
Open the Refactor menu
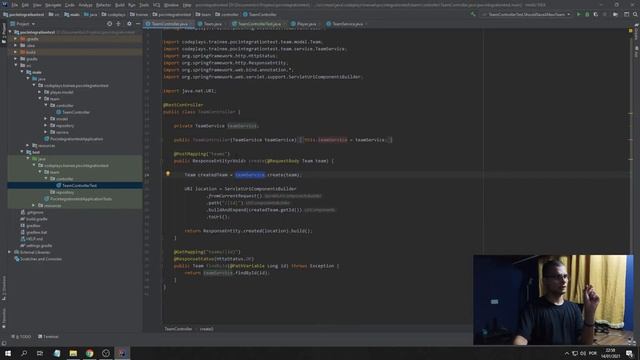103,5
